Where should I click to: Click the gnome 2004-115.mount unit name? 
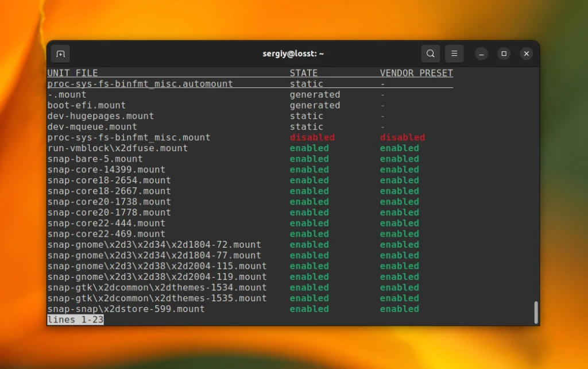[x=157, y=266]
